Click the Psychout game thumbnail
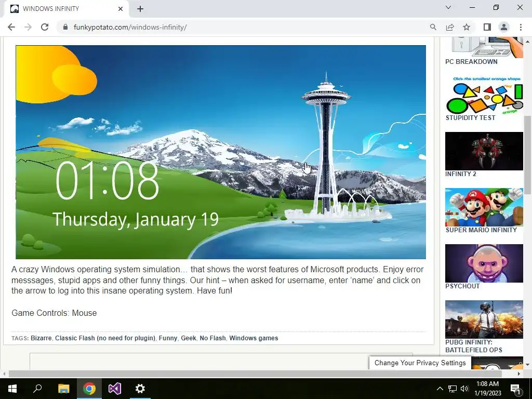This screenshot has height=399, width=532. click(484, 263)
